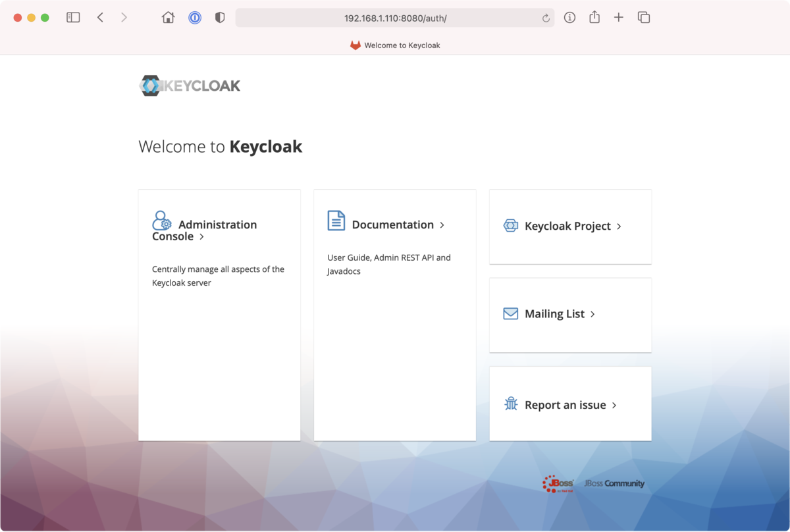
Task: Click the chevron after Administration Console
Action: 201,236
